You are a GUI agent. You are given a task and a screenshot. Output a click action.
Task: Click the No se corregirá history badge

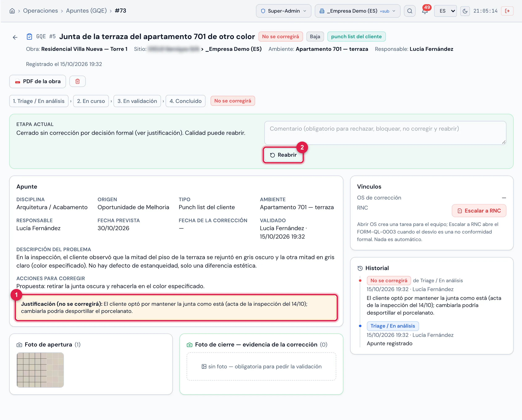[389, 281]
